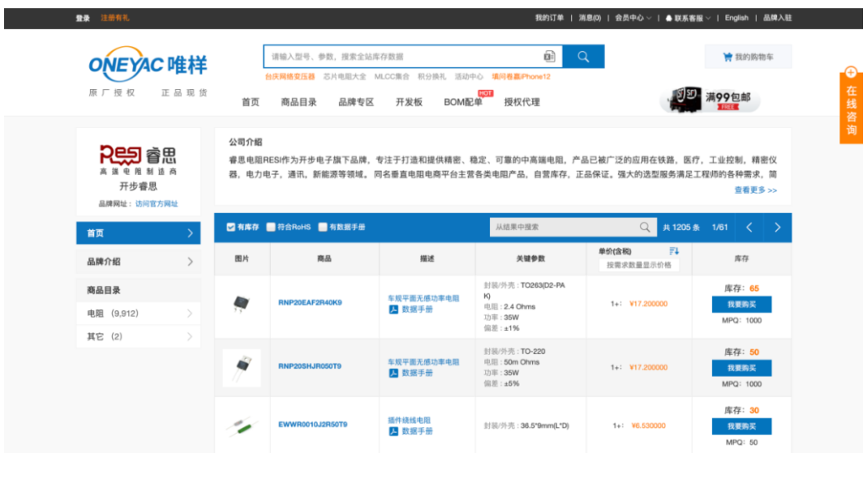868x490 pixels.
Task: Click the 填问卷赢iPhone12 link
Action: click(x=521, y=77)
